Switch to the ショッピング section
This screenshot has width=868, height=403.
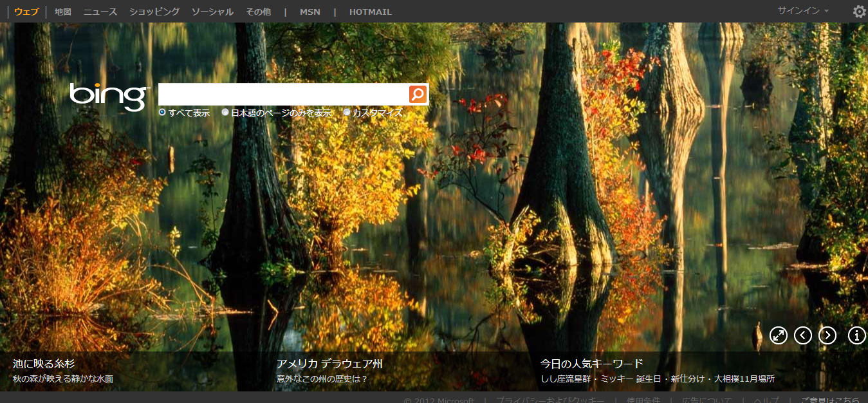(154, 12)
